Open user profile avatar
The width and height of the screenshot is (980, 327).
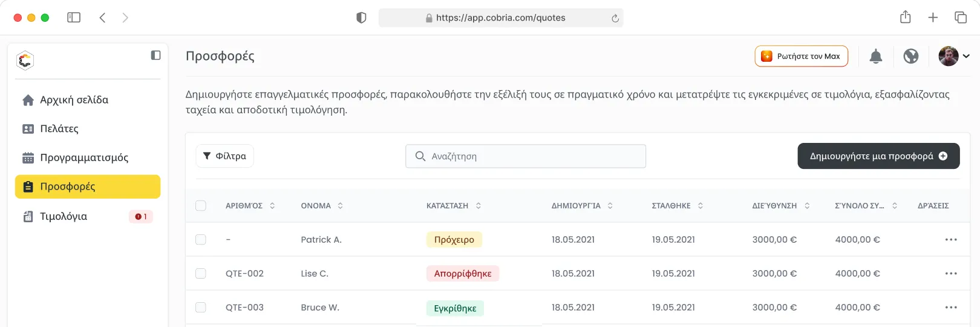[x=949, y=56]
